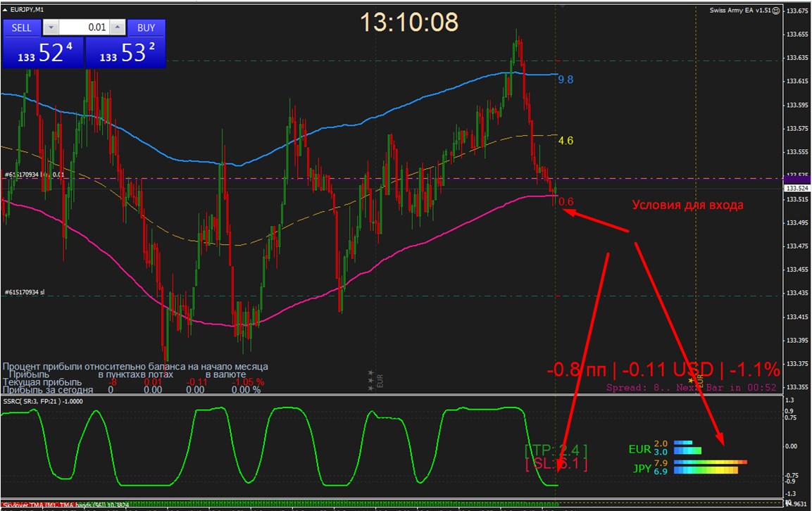The image size is (812, 511).
Task: Click the Swiss Army EA v1.51 label
Action: (x=740, y=11)
